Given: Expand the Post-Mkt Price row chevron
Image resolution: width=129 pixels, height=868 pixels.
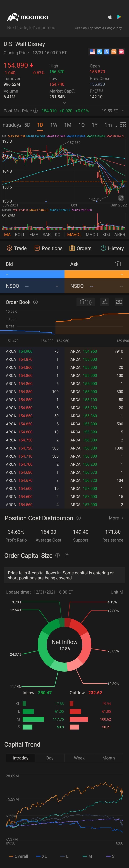Looking at the screenshot, I should [x=123, y=111].
